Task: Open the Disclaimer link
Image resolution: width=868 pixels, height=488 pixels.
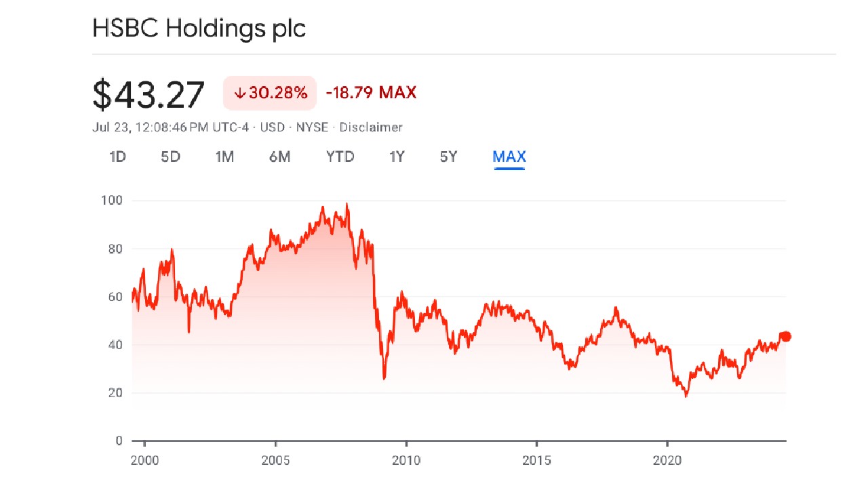Action: (x=371, y=127)
